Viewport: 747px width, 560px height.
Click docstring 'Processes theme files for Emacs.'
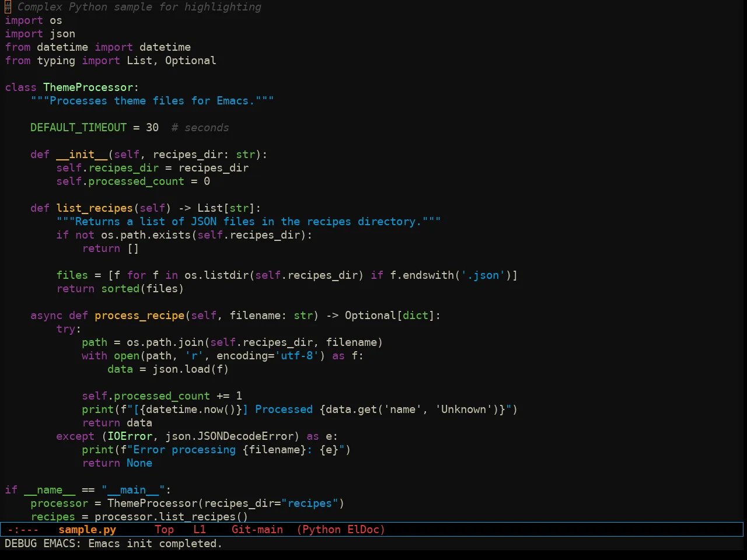coord(152,101)
